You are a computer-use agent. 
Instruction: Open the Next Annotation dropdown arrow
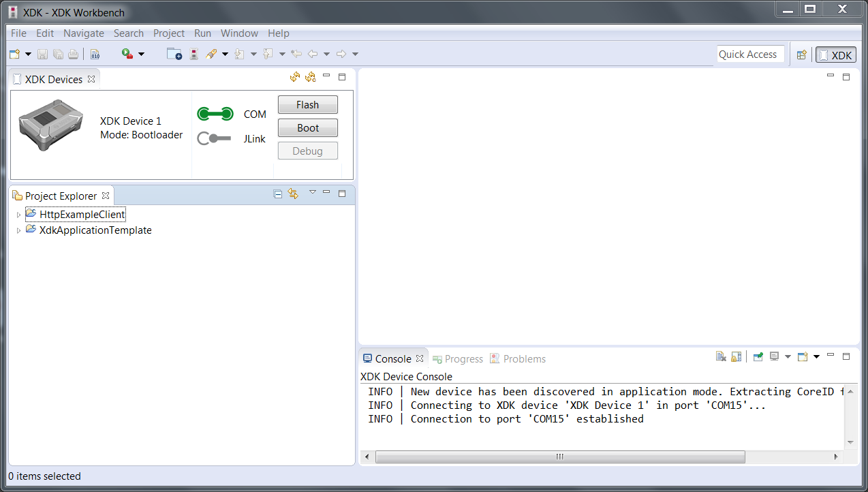coord(253,54)
